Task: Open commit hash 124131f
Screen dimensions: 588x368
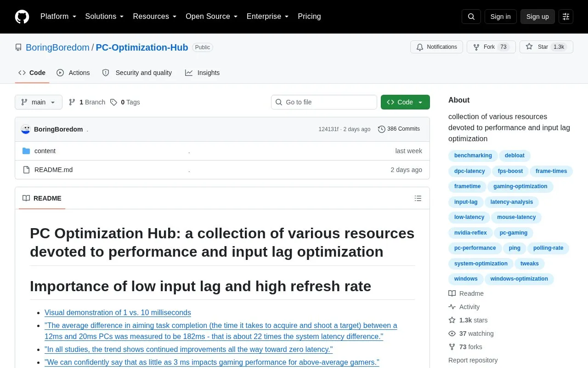Action: 328,129
